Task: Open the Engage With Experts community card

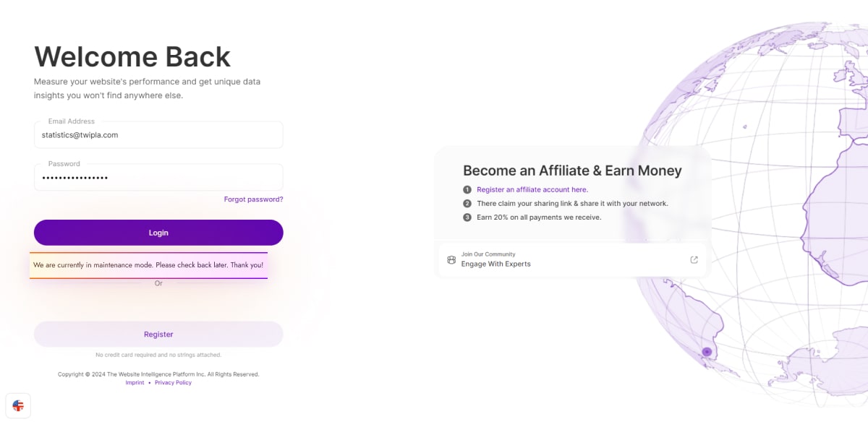Action: 572,259
